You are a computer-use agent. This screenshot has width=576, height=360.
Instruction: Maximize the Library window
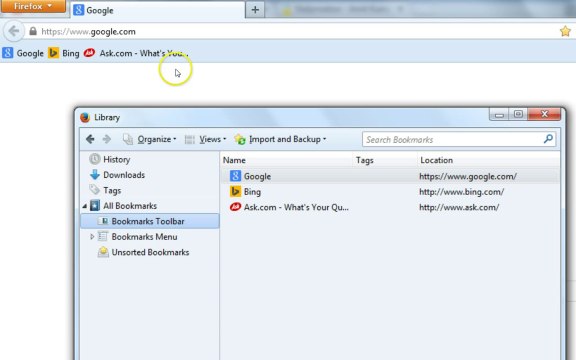518,115
